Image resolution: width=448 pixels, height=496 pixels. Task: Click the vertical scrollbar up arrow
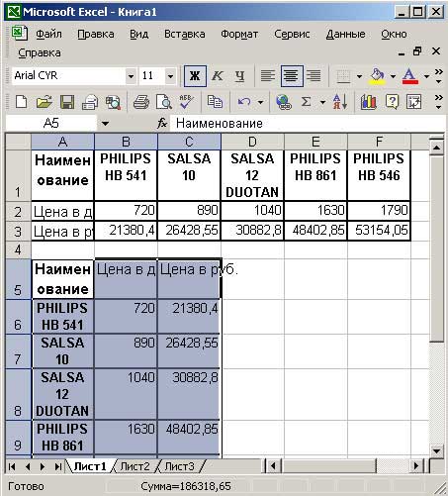(x=437, y=148)
